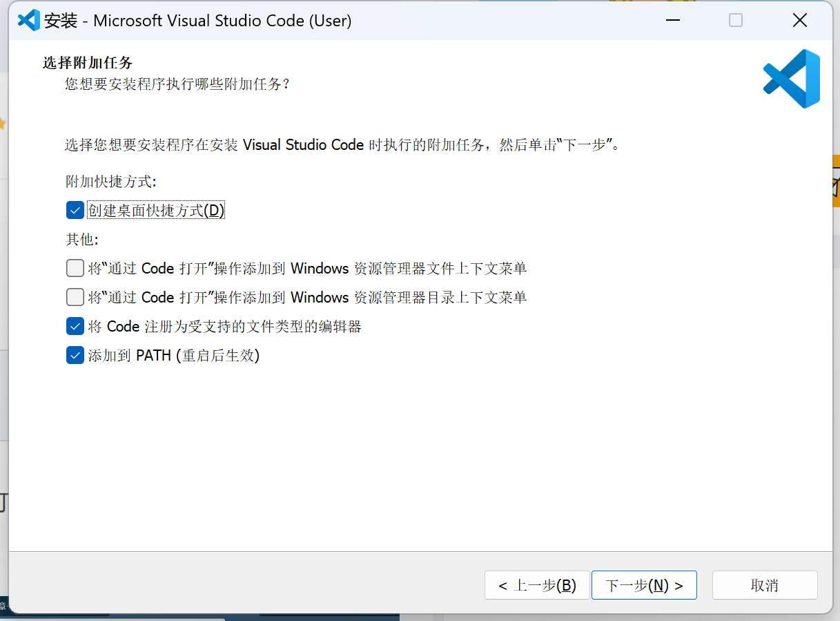840x621 pixels.
Task: Toggle 添加到 PATH (重启后生效) checkbox
Action: pyautogui.click(x=75, y=355)
